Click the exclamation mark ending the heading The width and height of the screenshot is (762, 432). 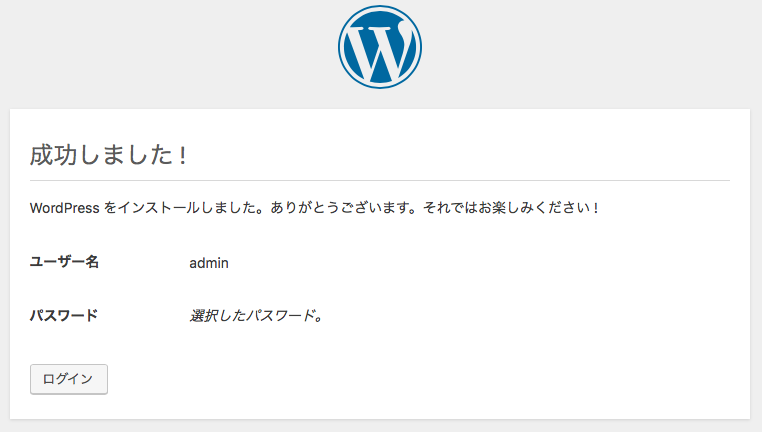(182, 155)
